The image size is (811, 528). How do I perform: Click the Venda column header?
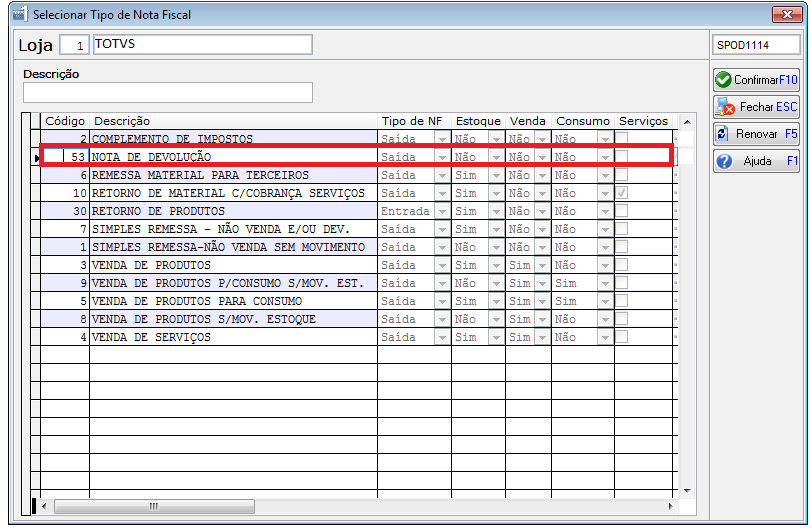click(x=528, y=121)
